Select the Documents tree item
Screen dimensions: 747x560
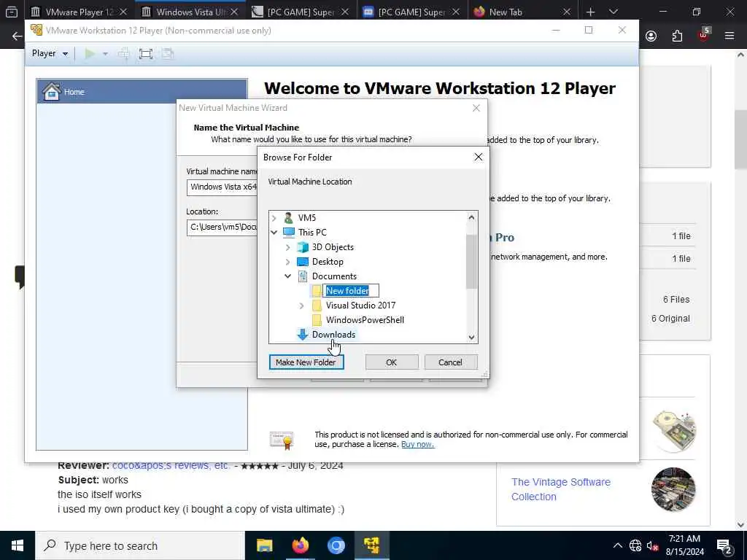click(334, 276)
